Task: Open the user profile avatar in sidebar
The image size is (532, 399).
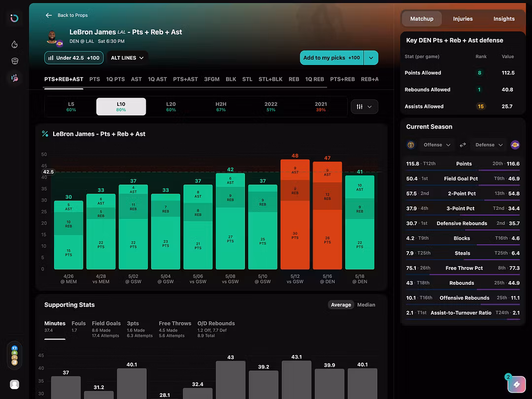Action: (x=15, y=384)
